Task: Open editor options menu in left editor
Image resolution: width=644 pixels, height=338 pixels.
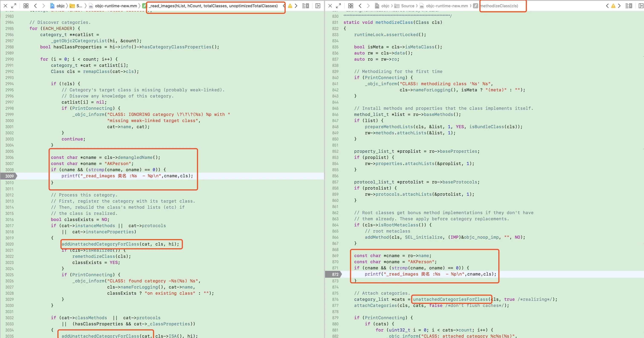Action: click(306, 6)
